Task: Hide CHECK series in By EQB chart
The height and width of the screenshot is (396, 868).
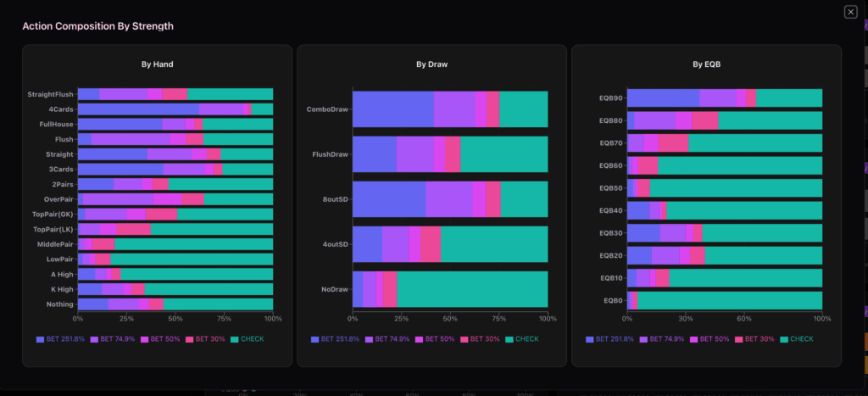Action: (795, 339)
